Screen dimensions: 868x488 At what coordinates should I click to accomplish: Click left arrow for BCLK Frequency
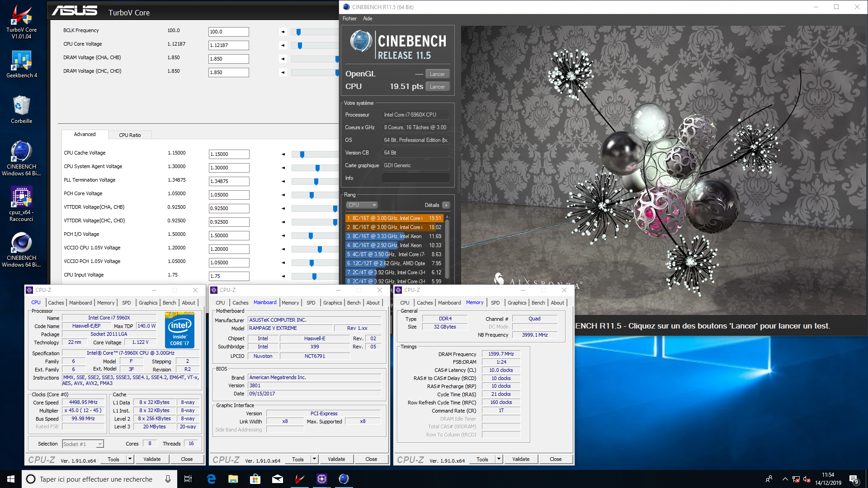pos(283,32)
